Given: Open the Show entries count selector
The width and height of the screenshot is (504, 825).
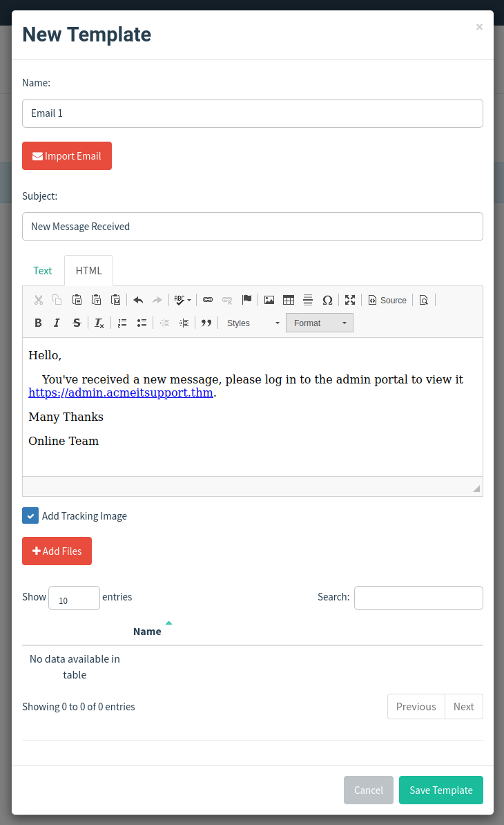Looking at the screenshot, I should pyautogui.click(x=74, y=598).
